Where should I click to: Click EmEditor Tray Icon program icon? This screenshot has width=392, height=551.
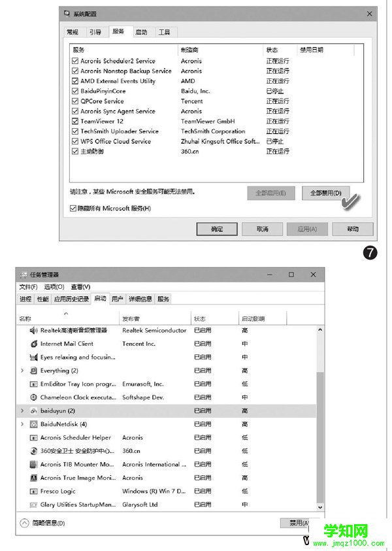34,384
